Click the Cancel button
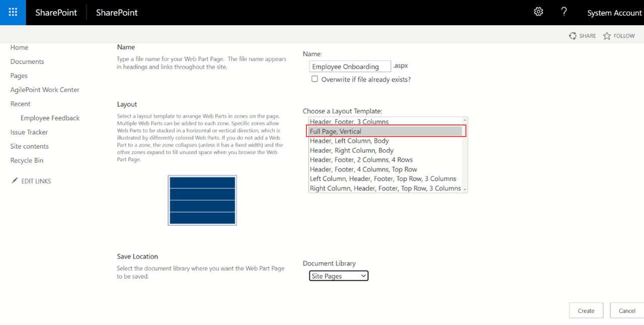The image size is (644, 325). click(627, 310)
